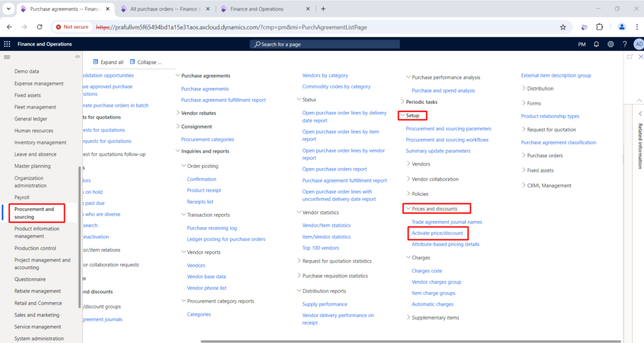
Task: Open Vendor phone list link
Action: (206, 288)
